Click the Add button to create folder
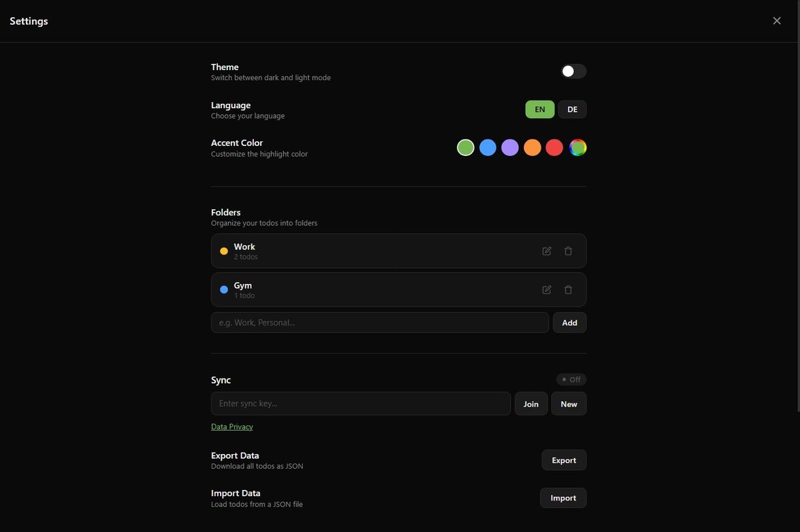The width and height of the screenshot is (800, 532). [569, 322]
